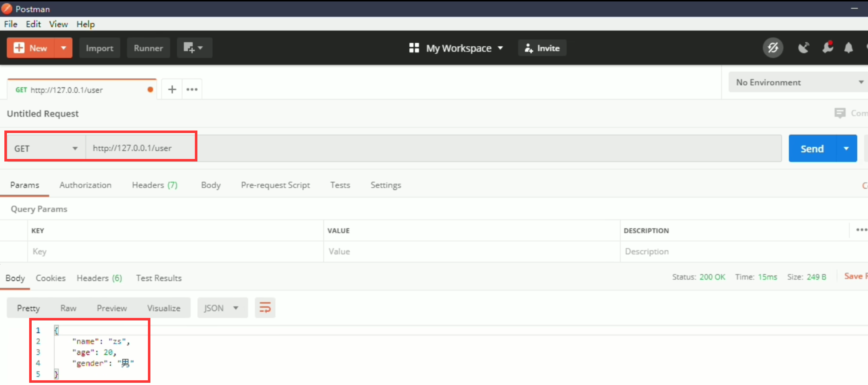868x385 pixels.
Task: Click the Description input cell
Action: click(744, 251)
